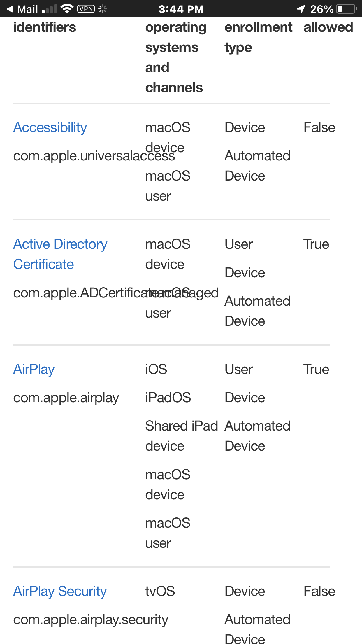Tap 'iPadOS' in the AirPlay row
This screenshot has height=644, width=362.
168,398
